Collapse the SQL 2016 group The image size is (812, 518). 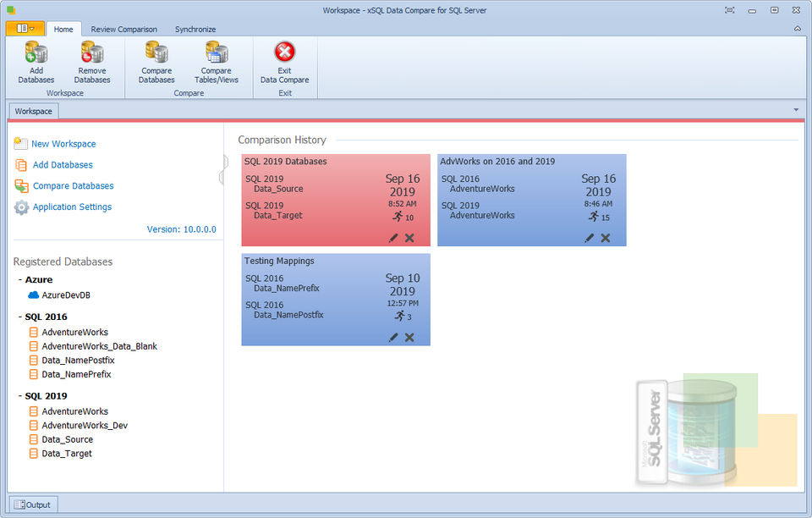pos(20,317)
